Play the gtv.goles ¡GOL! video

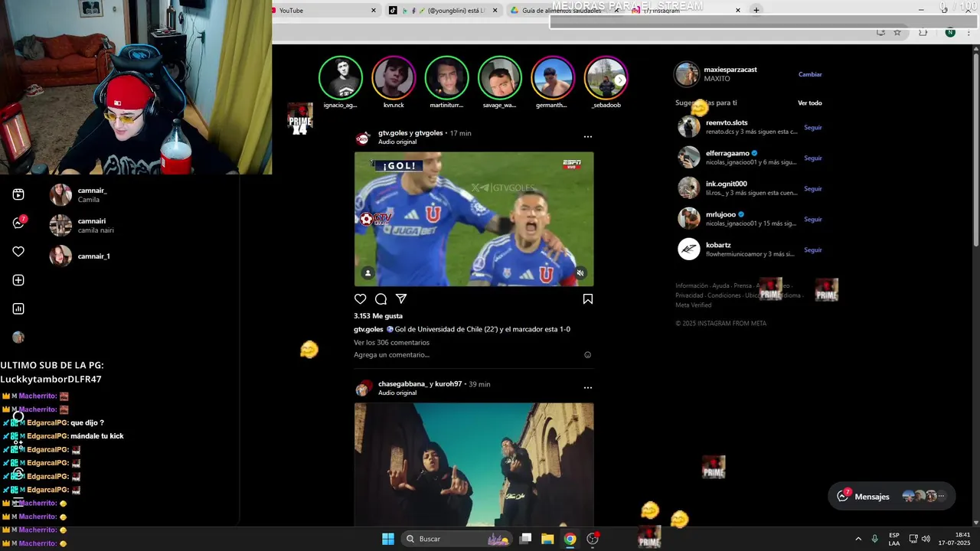[x=474, y=219]
